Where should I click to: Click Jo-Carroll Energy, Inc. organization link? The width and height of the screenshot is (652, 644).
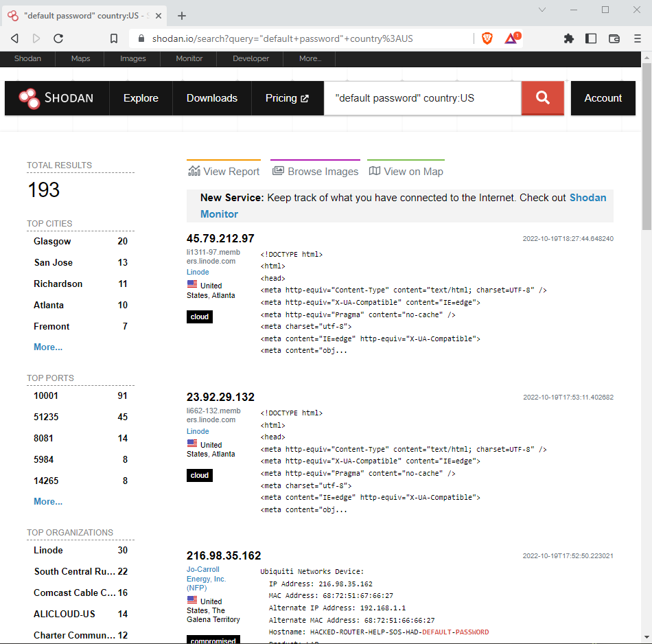pyautogui.click(x=207, y=578)
